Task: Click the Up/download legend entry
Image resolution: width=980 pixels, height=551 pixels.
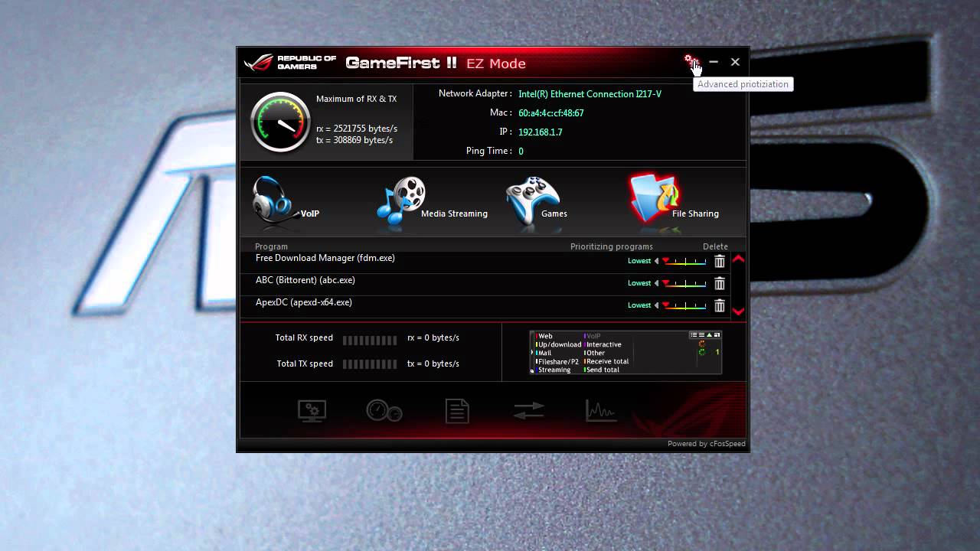Action: (559, 344)
